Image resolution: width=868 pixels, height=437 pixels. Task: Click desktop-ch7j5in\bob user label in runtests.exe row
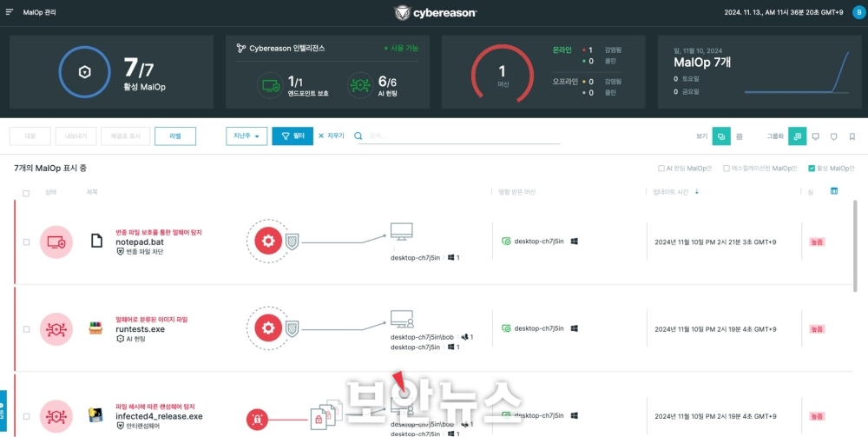pyautogui.click(x=422, y=337)
